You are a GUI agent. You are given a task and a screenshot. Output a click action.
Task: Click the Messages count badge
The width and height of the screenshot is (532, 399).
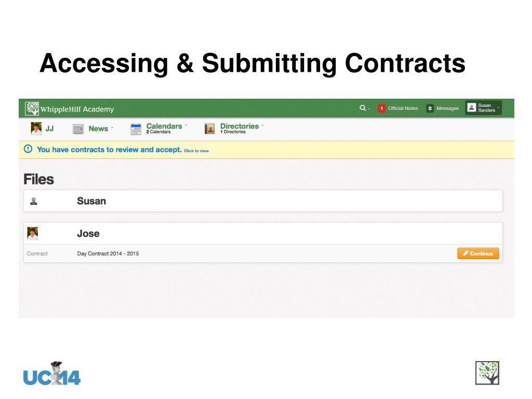[430, 108]
